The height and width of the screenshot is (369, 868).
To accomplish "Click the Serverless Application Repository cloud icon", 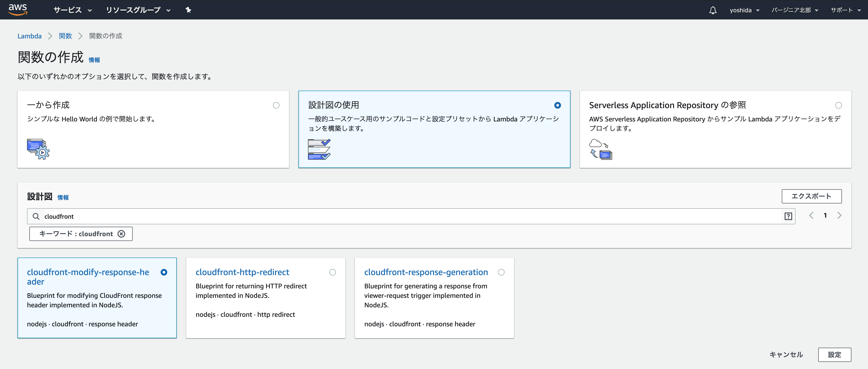I will [x=601, y=149].
